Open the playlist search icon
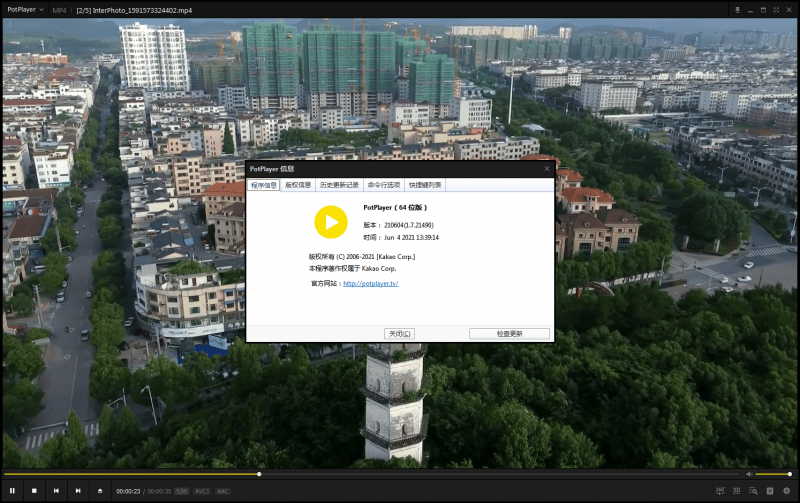The image size is (800, 503). [753, 490]
